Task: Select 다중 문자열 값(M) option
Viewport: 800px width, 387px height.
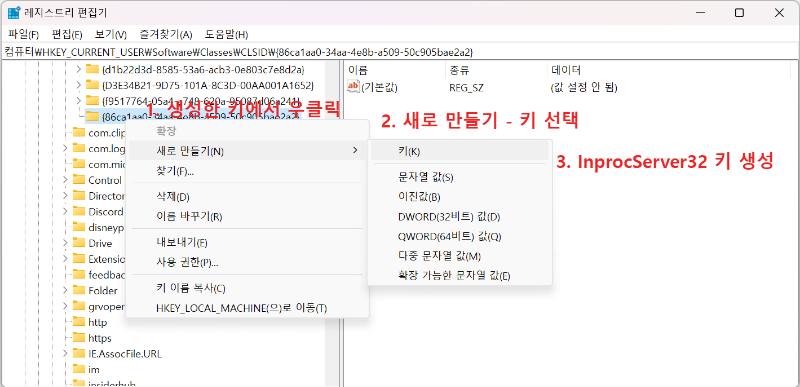Action: coord(460,256)
